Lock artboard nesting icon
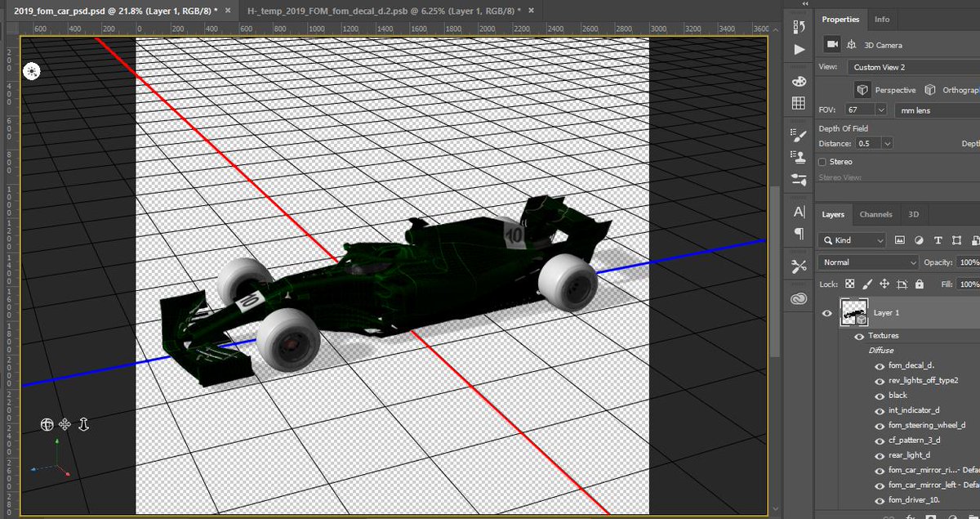This screenshot has width=980, height=519. click(x=902, y=284)
